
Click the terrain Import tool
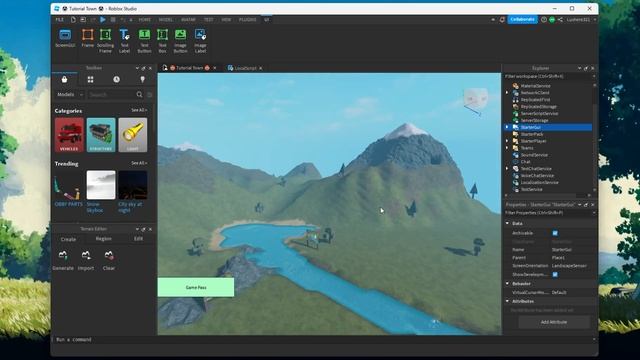coord(86,260)
